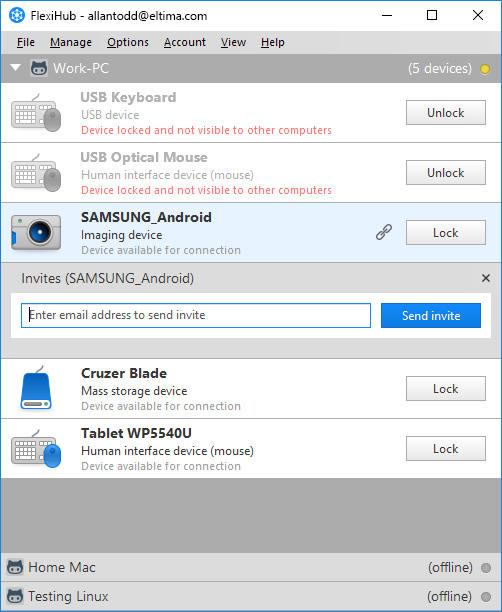502x612 pixels.
Task: Unlock the USB Optical Mouse device
Action: coord(446,173)
